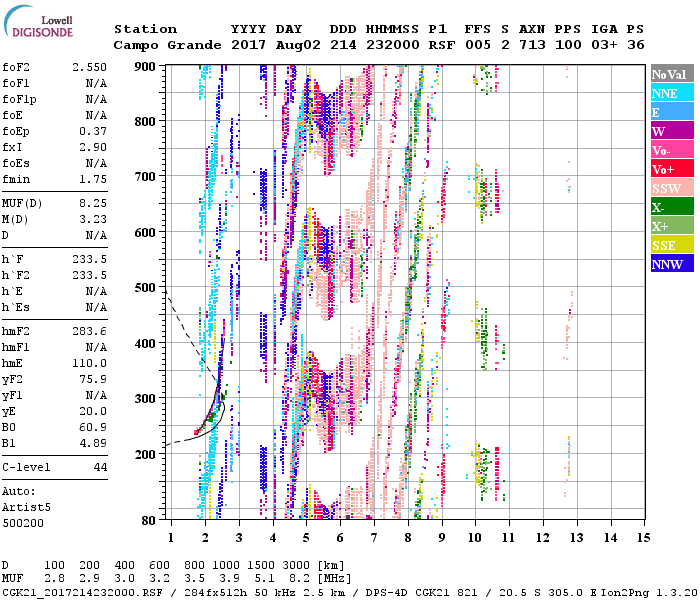
Task: Click the IGA value 03+
Action: point(604,45)
